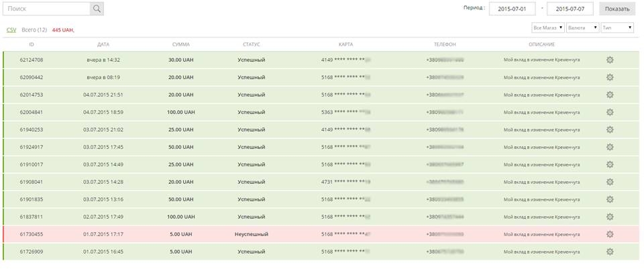Click gear icon for transaction 61837811

tap(610, 217)
